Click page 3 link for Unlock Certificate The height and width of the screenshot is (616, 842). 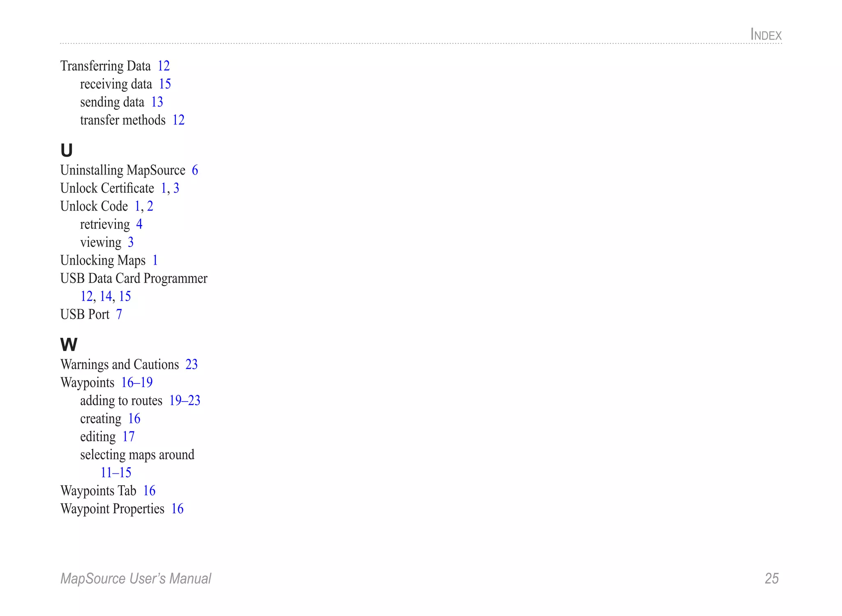pos(176,189)
